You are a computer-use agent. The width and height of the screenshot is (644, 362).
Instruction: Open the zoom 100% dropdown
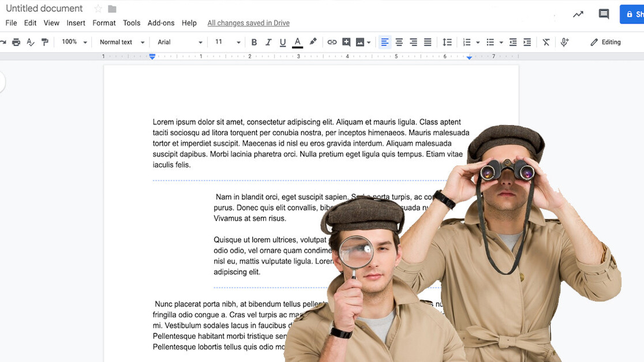point(74,42)
